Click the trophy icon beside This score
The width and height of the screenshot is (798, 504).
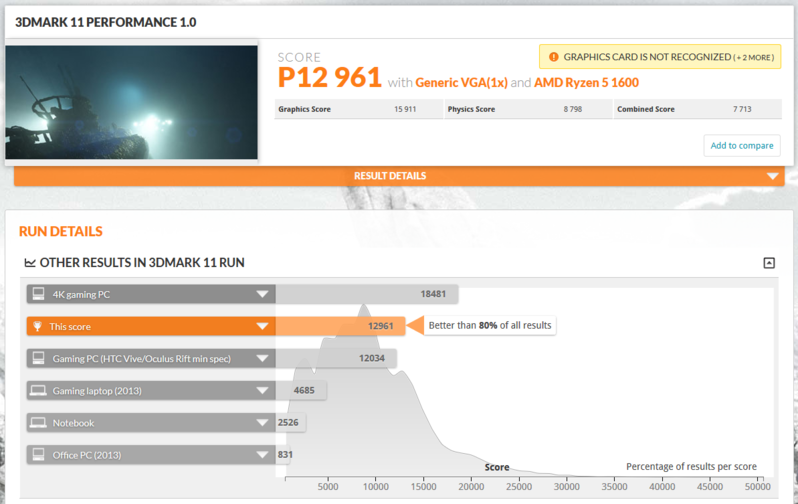click(x=39, y=326)
